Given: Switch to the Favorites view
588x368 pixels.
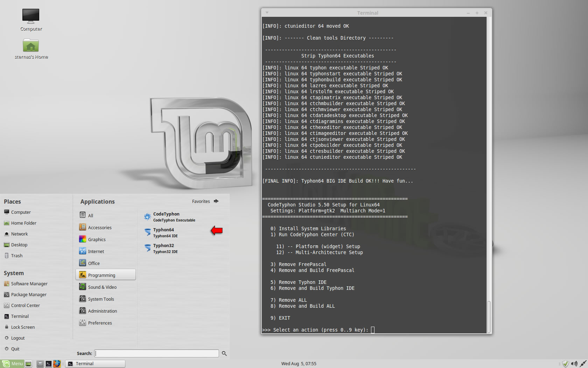Looking at the screenshot, I should point(205,201).
